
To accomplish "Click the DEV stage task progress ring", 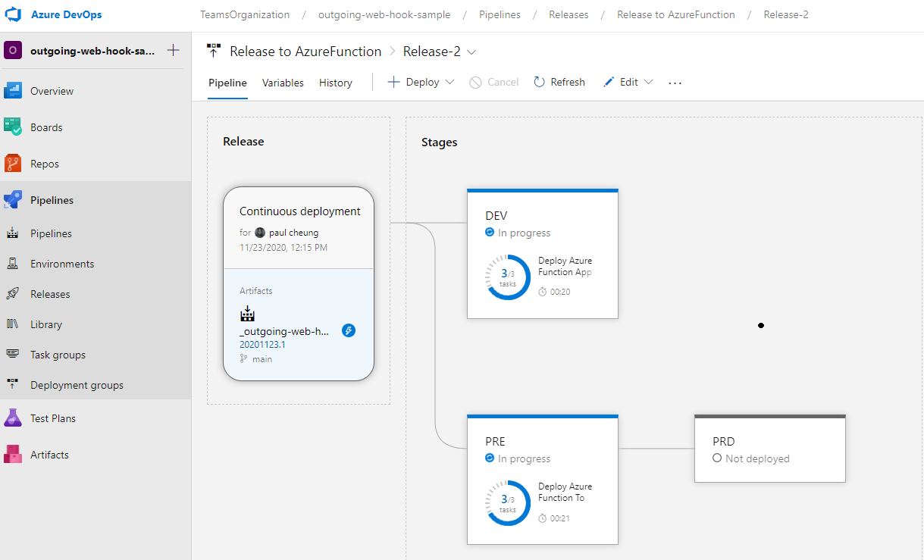I will point(506,277).
